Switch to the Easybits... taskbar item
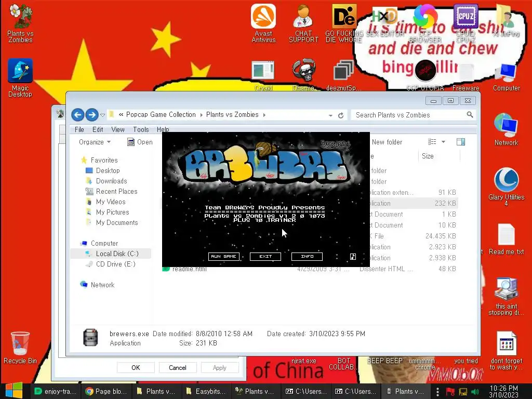Image resolution: width=532 pixels, height=399 pixels. click(206, 392)
